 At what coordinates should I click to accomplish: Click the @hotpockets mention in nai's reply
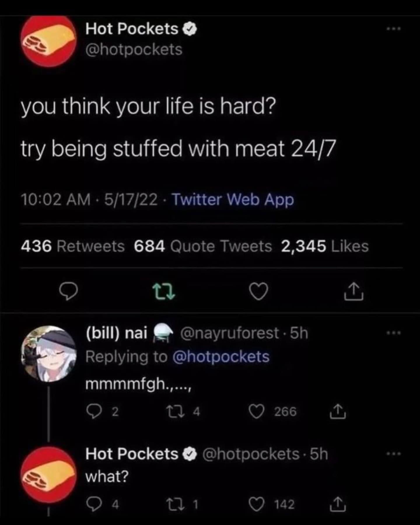[x=221, y=357]
